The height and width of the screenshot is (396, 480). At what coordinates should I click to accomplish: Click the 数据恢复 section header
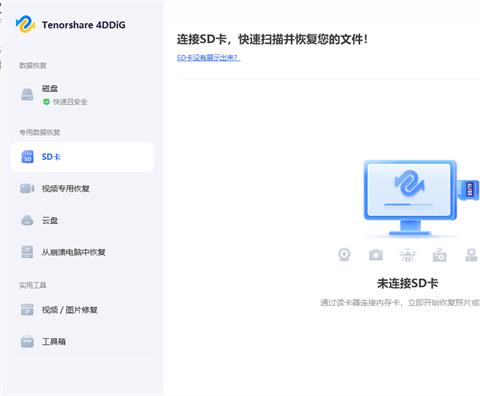[33, 65]
